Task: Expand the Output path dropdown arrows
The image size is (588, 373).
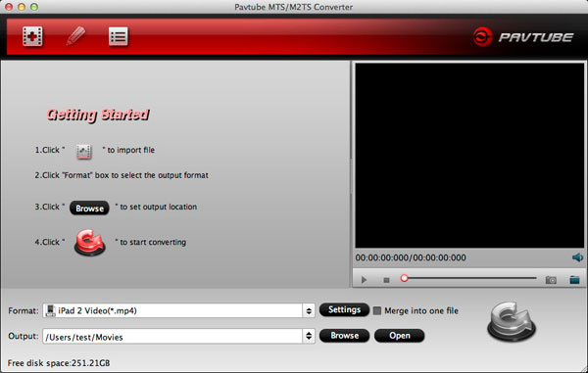Action: click(x=309, y=337)
